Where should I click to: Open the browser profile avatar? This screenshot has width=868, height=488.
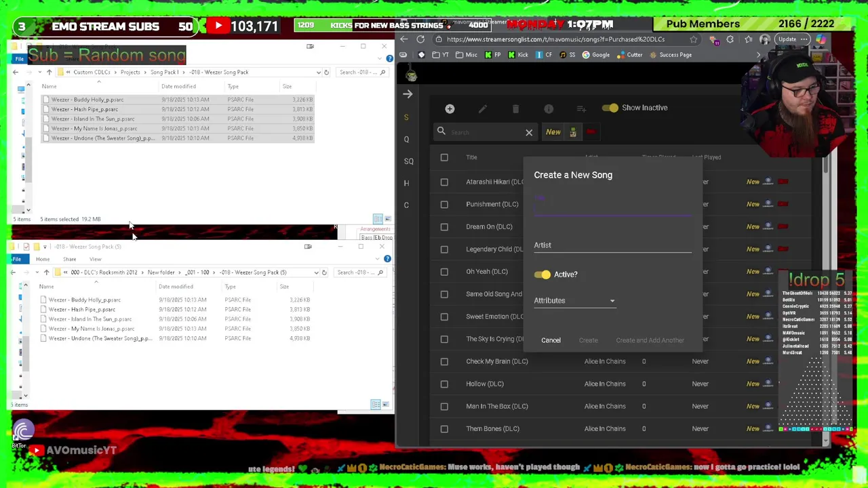tap(764, 39)
